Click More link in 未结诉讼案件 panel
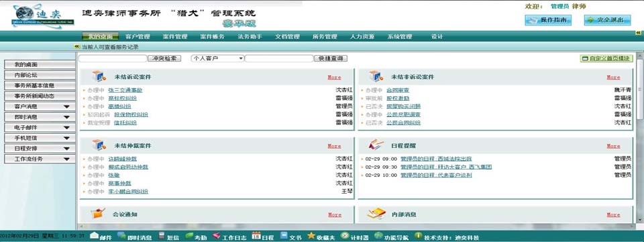Screen dimensions: 644x242 pos(334,77)
